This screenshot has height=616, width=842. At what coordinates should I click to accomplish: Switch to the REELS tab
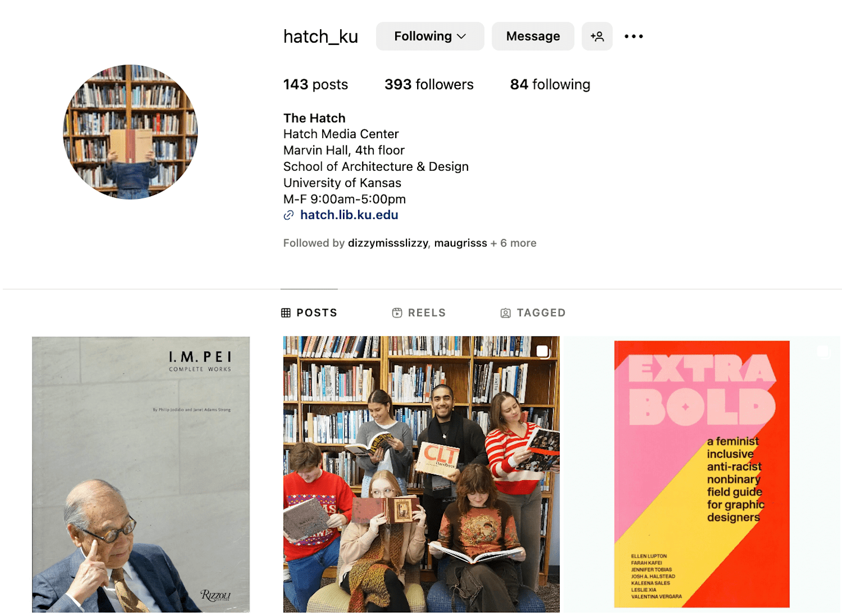click(419, 313)
